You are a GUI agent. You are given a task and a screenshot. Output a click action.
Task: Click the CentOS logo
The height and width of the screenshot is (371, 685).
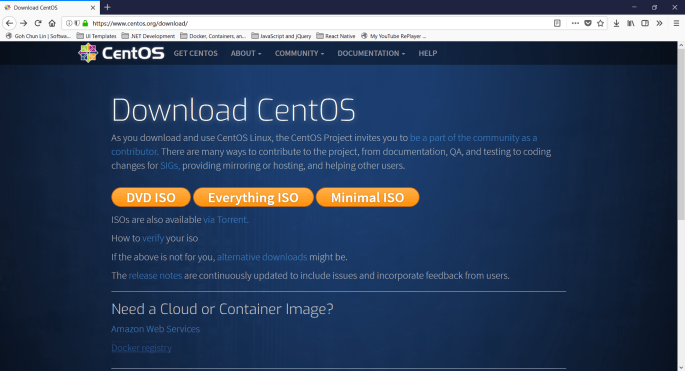point(121,53)
